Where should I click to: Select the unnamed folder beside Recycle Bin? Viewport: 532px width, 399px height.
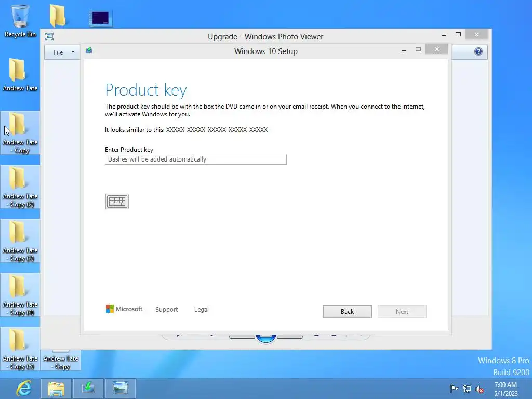pyautogui.click(x=57, y=16)
